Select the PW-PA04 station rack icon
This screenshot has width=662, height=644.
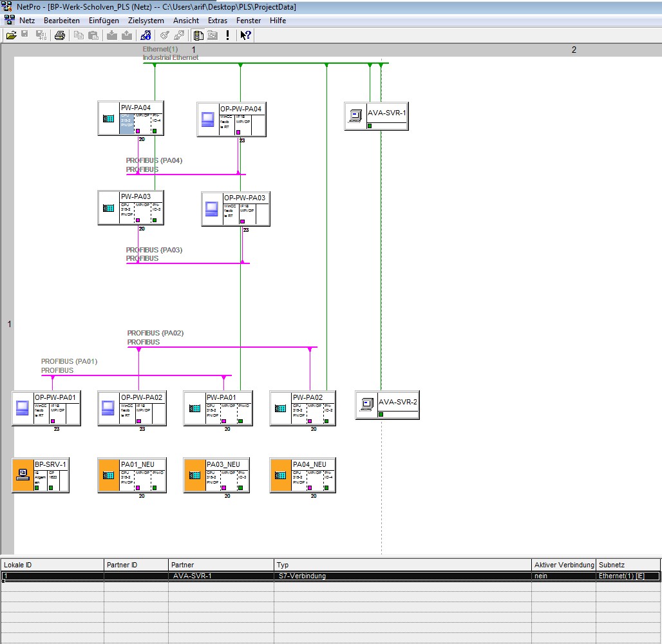click(x=108, y=118)
